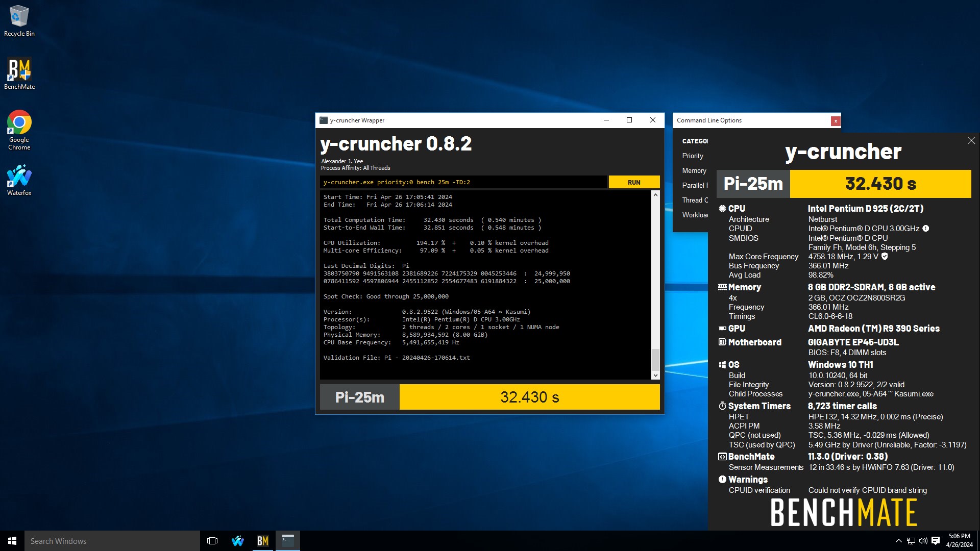Click CL6.0-6-6-18 memory timings value
This screenshot has width=980, height=551.
click(830, 316)
